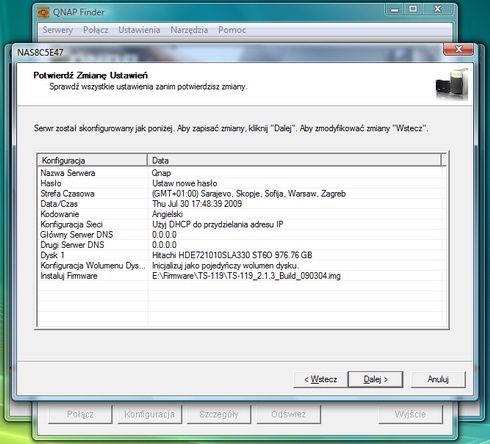Select the Instaluj Firmware row
Screen dimensions: 490x444
(242, 276)
